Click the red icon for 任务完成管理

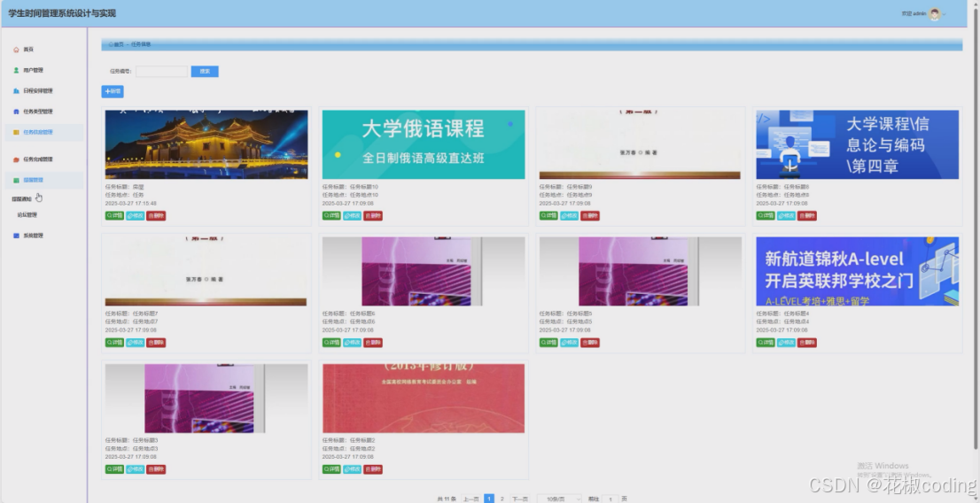(x=16, y=159)
